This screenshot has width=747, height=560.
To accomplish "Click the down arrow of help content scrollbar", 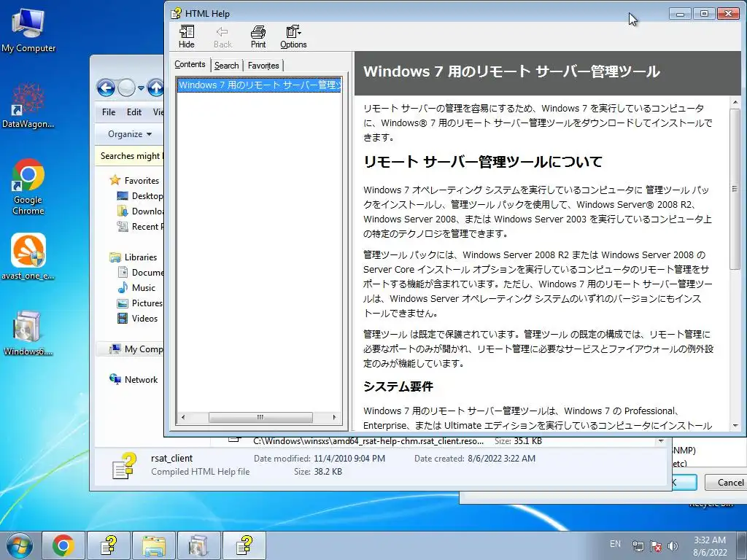I will (735, 425).
